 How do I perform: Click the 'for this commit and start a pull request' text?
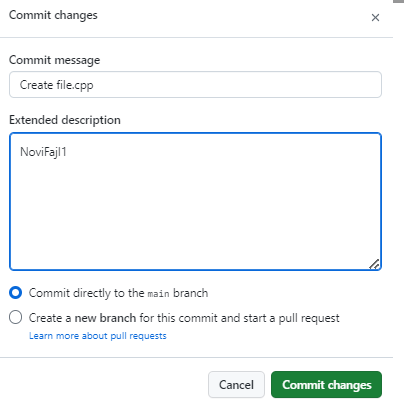coord(239,318)
